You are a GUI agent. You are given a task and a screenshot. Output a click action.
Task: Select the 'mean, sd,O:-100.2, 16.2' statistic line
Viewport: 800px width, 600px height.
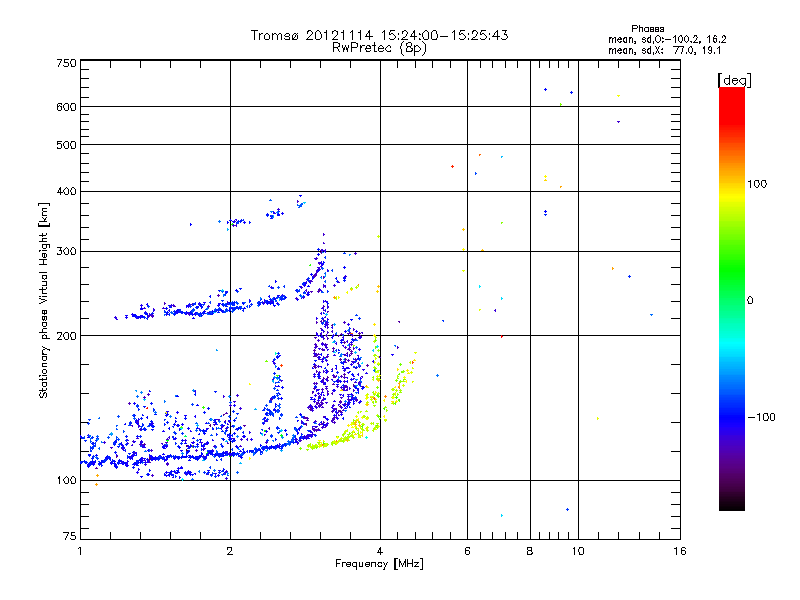pos(667,39)
